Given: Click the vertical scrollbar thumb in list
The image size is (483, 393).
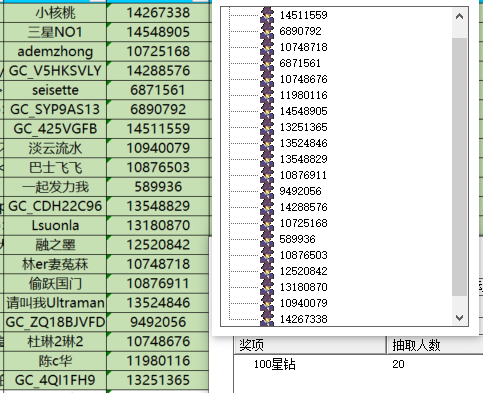Looking at the screenshot, I should point(459,167).
